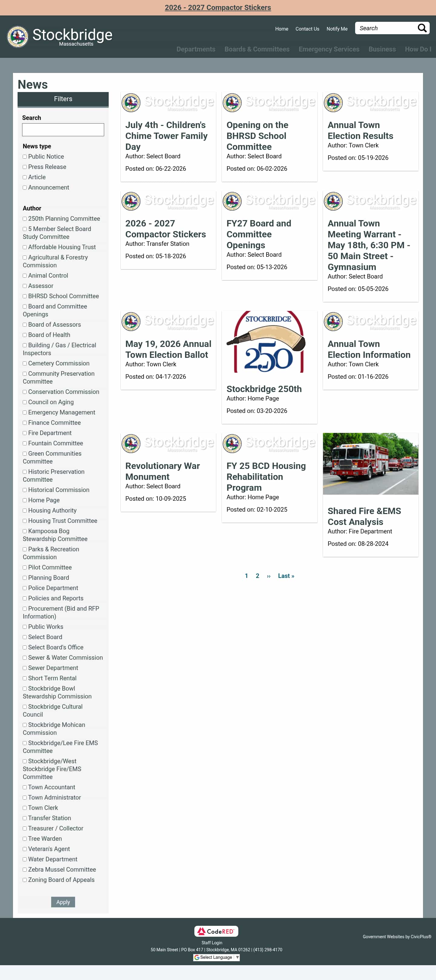Viewport: 436px width, 980px height.
Task: Tick the Animal Control author filter
Action: coord(25,276)
